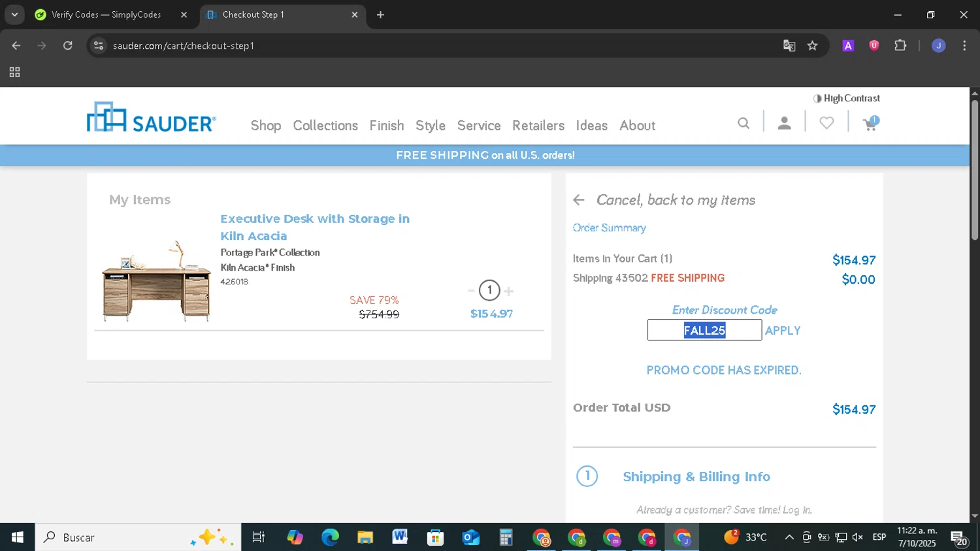Image resolution: width=980 pixels, height=551 pixels.
Task: Toggle High Contrast mode
Action: click(847, 98)
